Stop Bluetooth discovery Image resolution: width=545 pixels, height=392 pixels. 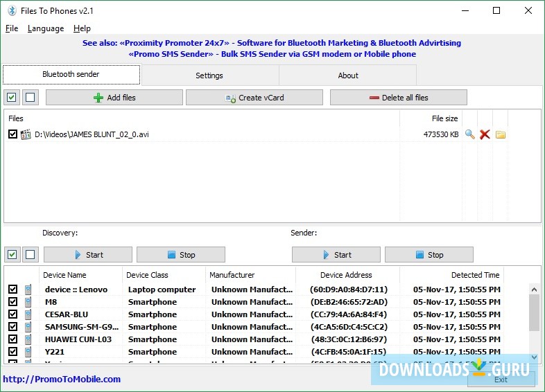(x=181, y=255)
